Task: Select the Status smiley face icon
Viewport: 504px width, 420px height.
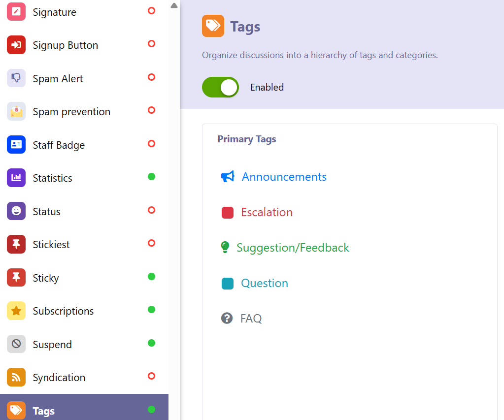Action: [16, 211]
